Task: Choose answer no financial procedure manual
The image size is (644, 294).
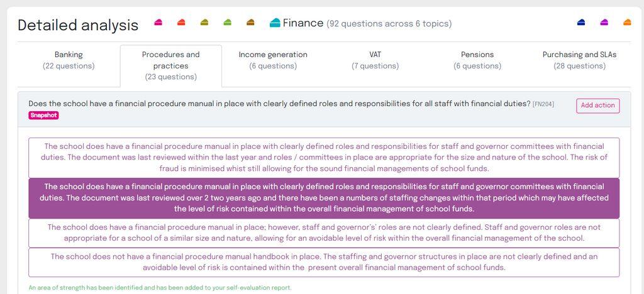Action: click(324, 263)
